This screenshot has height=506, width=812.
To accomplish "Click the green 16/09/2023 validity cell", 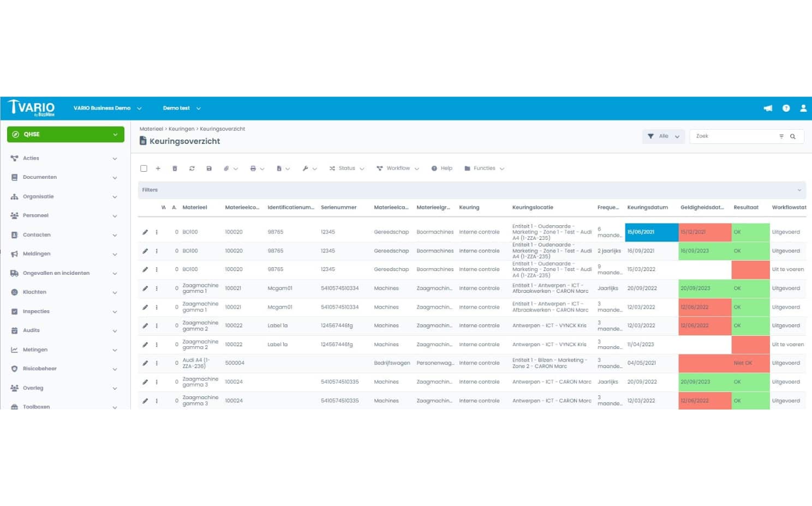I will pos(704,251).
